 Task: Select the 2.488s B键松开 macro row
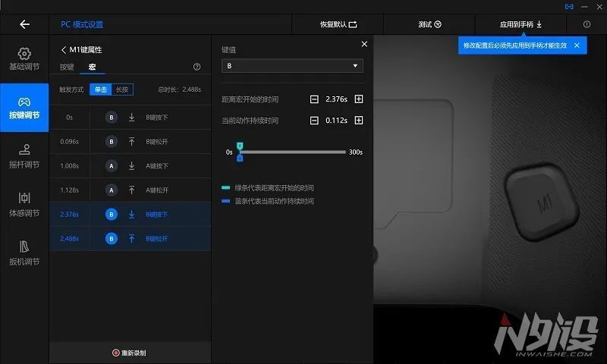click(x=130, y=239)
